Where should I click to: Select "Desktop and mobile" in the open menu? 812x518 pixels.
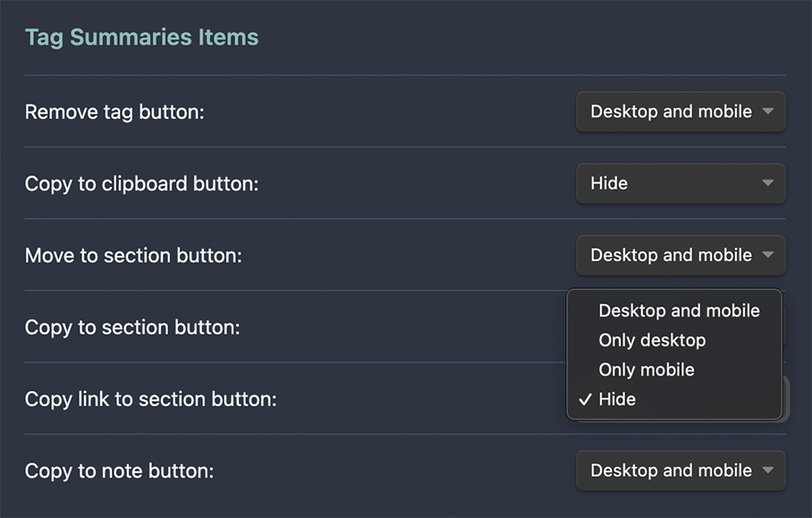click(680, 310)
